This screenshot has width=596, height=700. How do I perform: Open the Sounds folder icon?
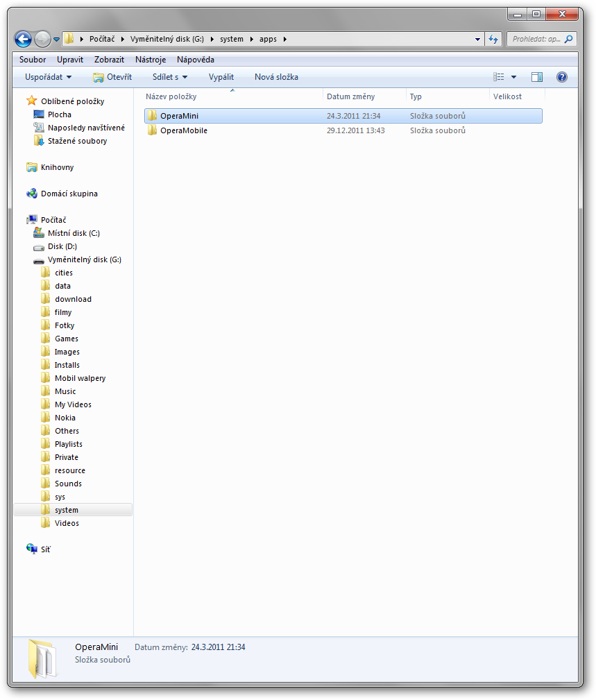pyautogui.click(x=46, y=484)
